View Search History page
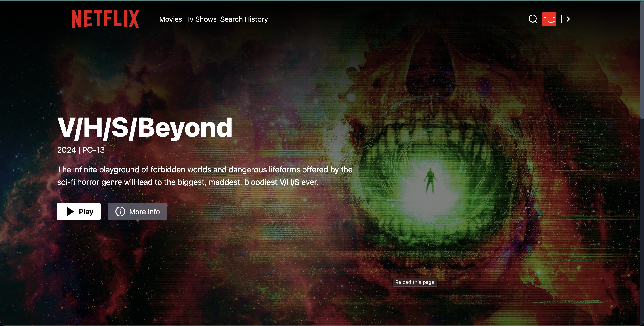 (x=244, y=19)
